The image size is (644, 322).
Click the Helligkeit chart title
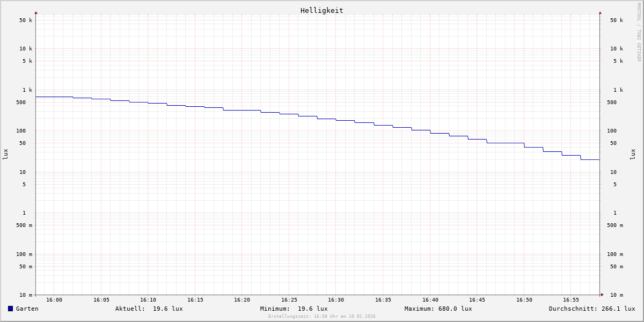point(321,10)
